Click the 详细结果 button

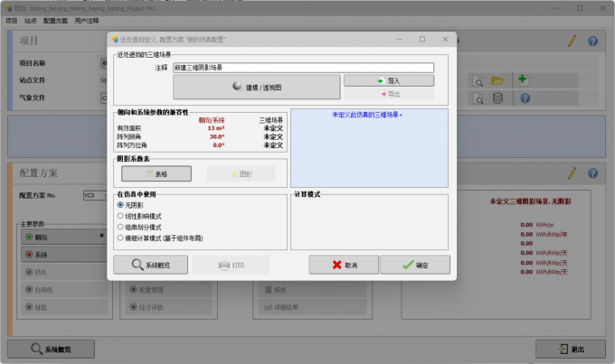coord(313,307)
